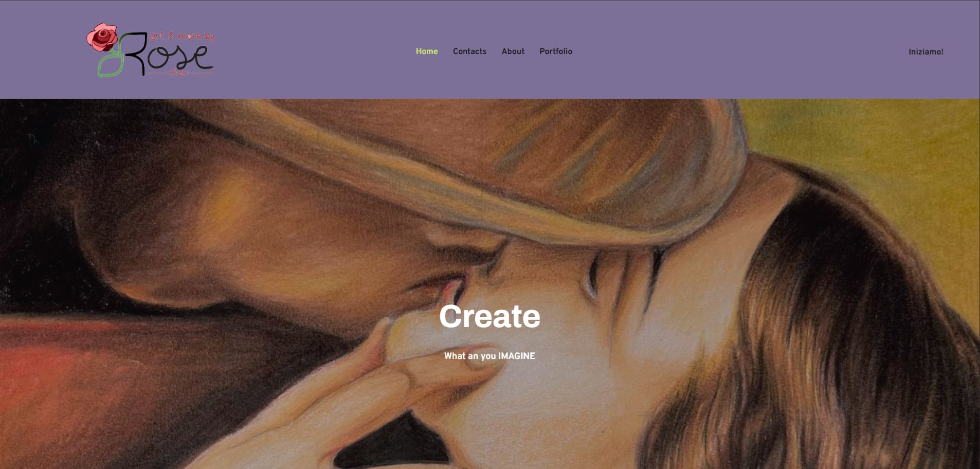The width and height of the screenshot is (980, 469).
Task: Click the small script text under the Rose logo
Action: coord(179,74)
